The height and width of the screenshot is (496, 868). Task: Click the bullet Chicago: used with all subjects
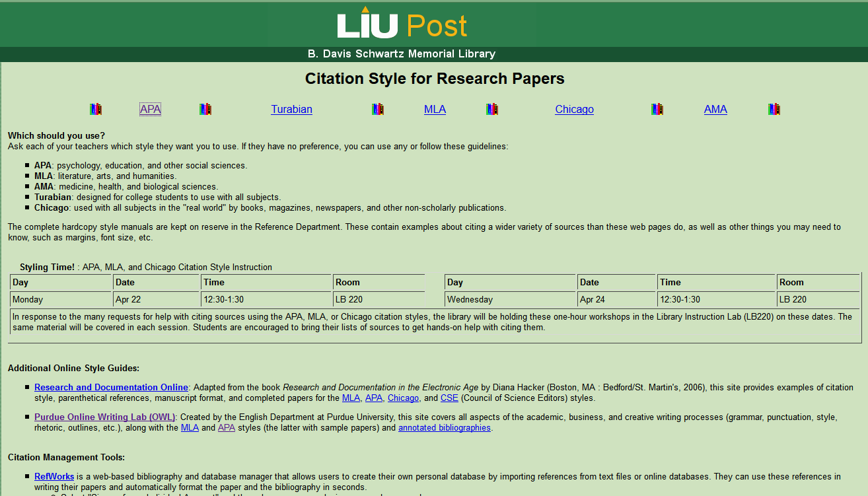tap(270, 207)
